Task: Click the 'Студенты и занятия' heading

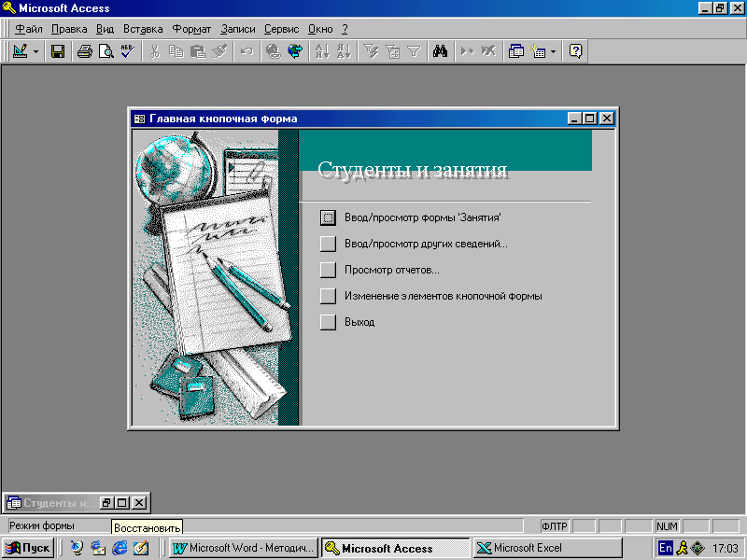Action: pos(413,170)
